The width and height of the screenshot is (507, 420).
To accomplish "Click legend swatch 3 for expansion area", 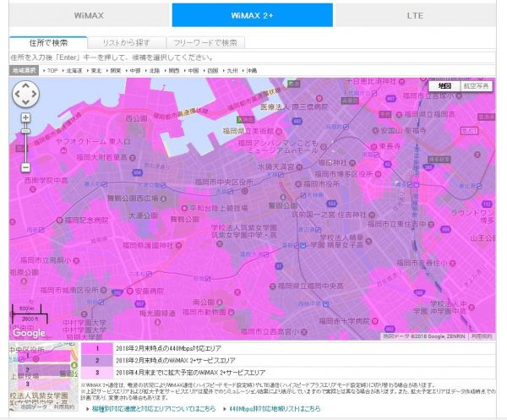I will tap(97, 373).
